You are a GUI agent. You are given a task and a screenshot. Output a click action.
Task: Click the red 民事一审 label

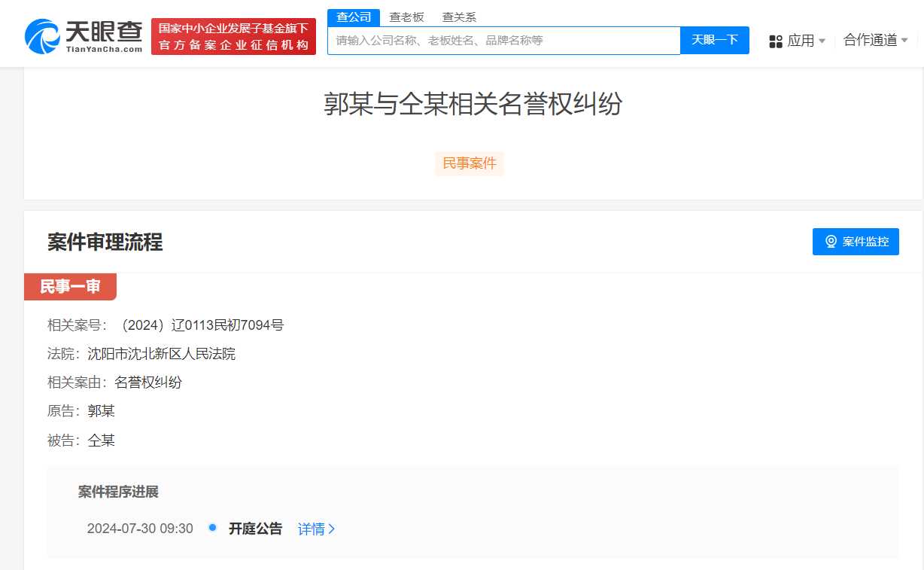[x=70, y=286]
